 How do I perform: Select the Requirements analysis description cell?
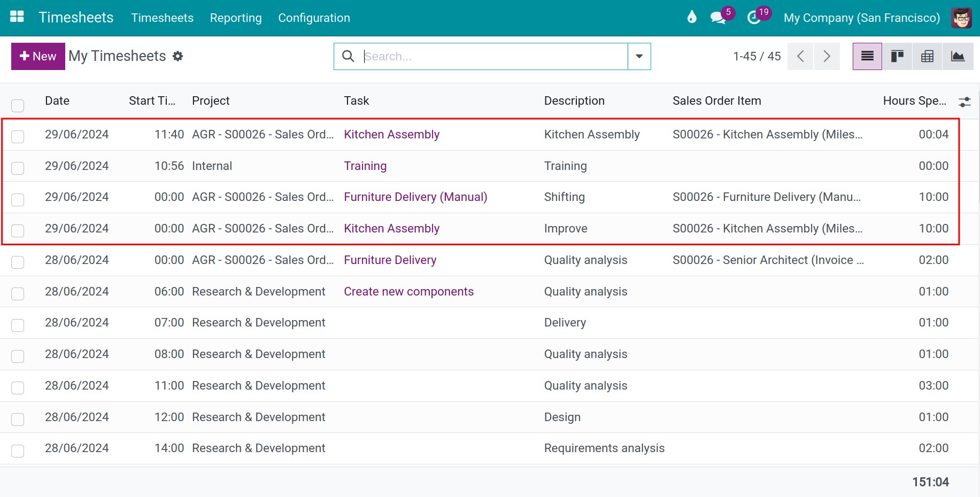coord(604,448)
